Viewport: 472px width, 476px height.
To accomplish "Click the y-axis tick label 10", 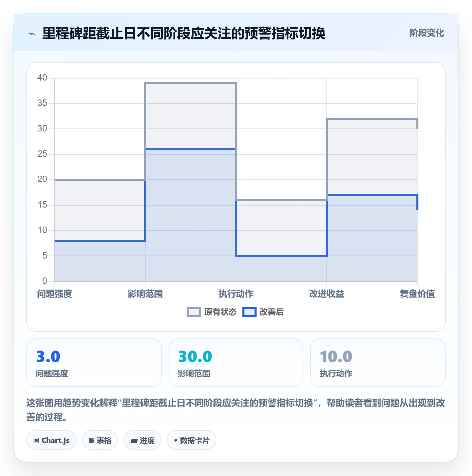I will click(42, 230).
